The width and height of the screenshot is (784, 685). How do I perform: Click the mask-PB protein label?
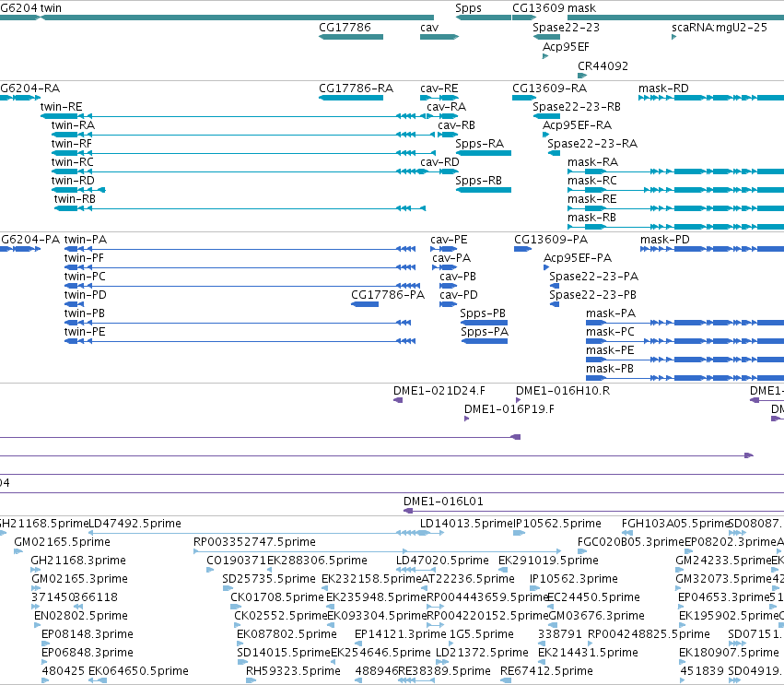click(610, 369)
